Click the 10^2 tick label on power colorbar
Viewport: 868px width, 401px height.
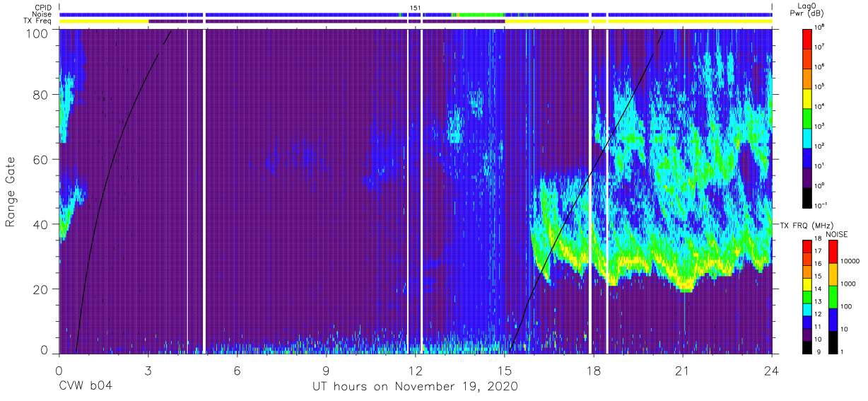819,146
